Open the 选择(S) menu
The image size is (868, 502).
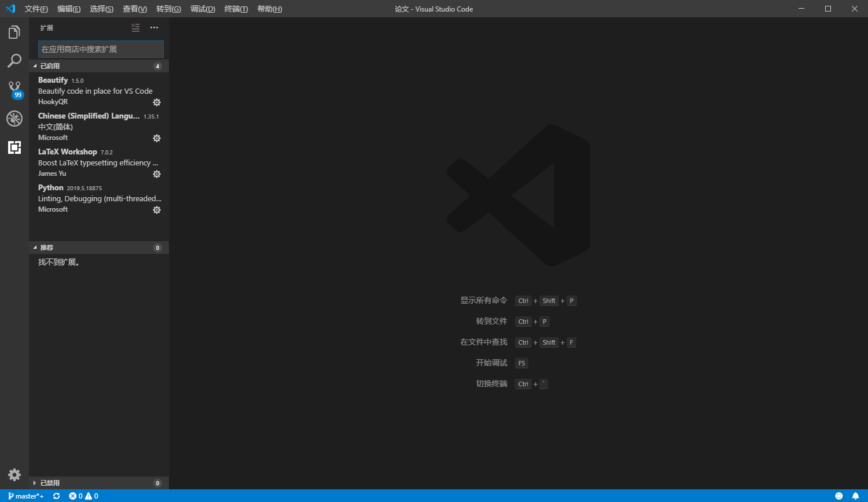[x=102, y=9]
